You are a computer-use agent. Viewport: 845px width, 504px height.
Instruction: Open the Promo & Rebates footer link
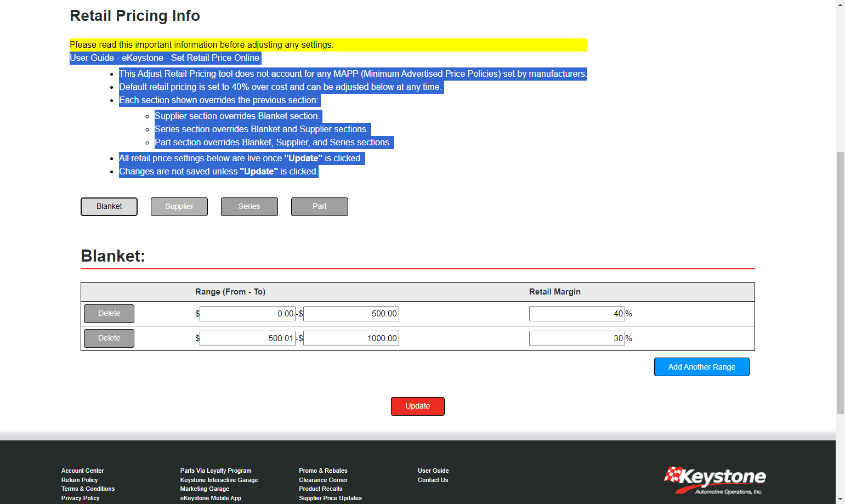323,471
